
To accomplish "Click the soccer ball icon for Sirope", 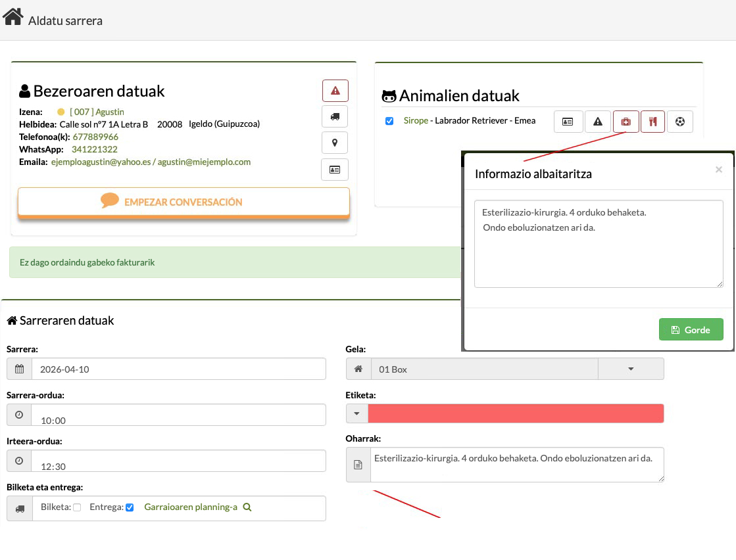I will point(679,122).
